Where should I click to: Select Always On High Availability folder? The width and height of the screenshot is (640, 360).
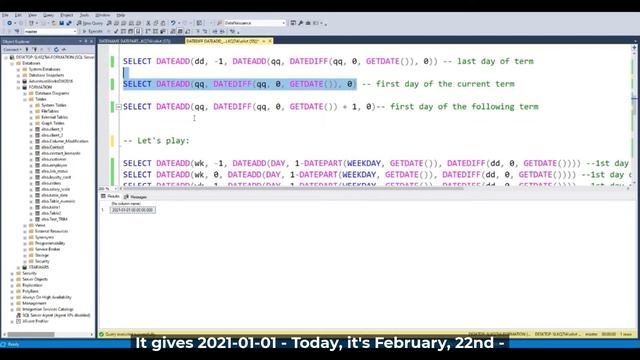47,298
